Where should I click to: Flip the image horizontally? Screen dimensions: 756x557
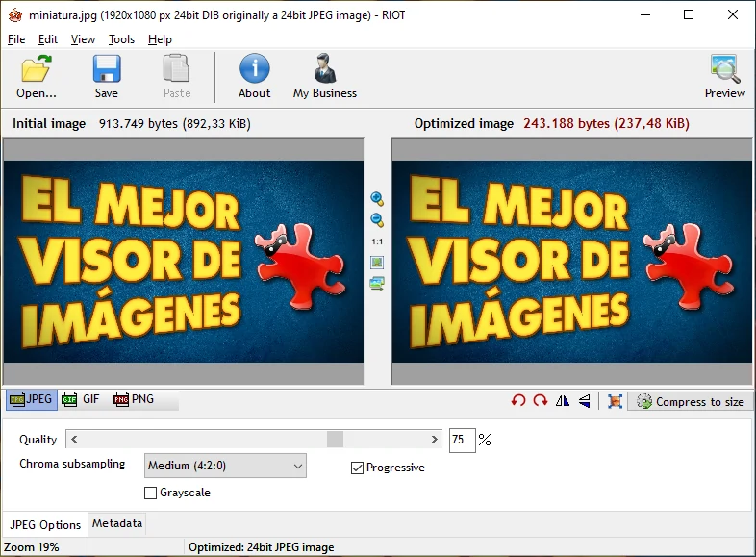563,401
